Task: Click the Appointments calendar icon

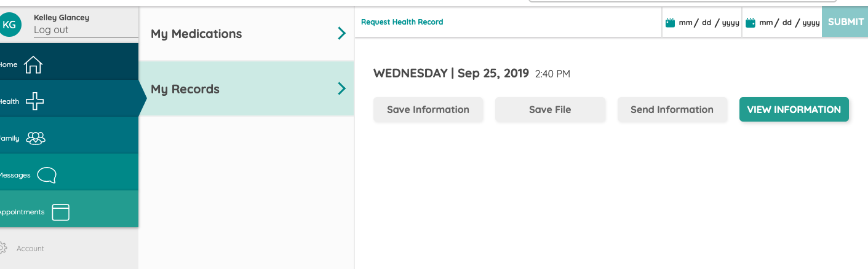Action: [x=60, y=212]
